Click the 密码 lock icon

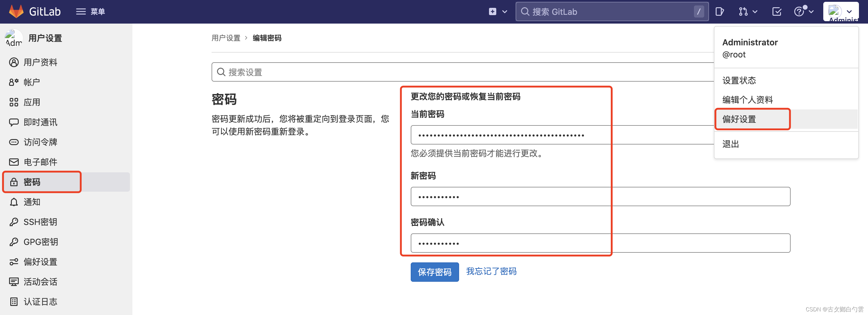coord(14,182)
